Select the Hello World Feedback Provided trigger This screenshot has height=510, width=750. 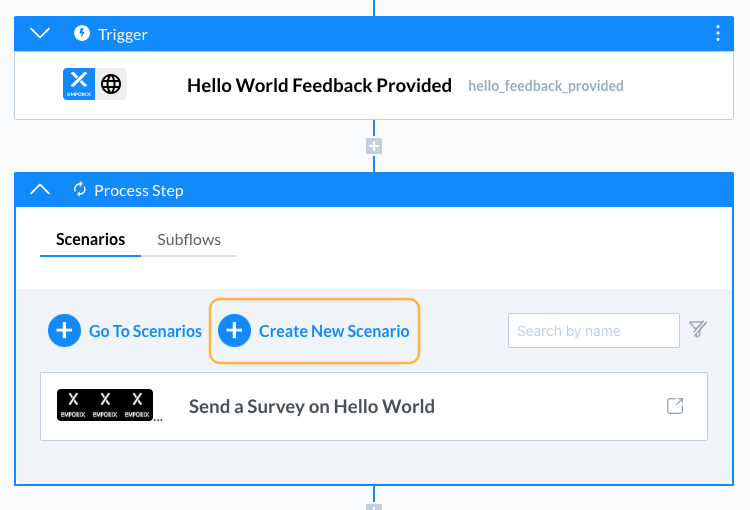pyautogui.click(x=319, y=86)
